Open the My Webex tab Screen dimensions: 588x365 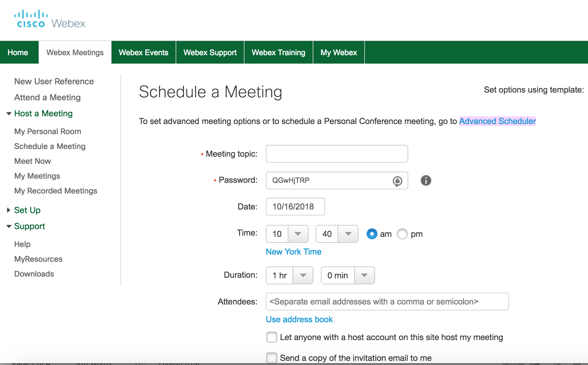pos(338,52)
